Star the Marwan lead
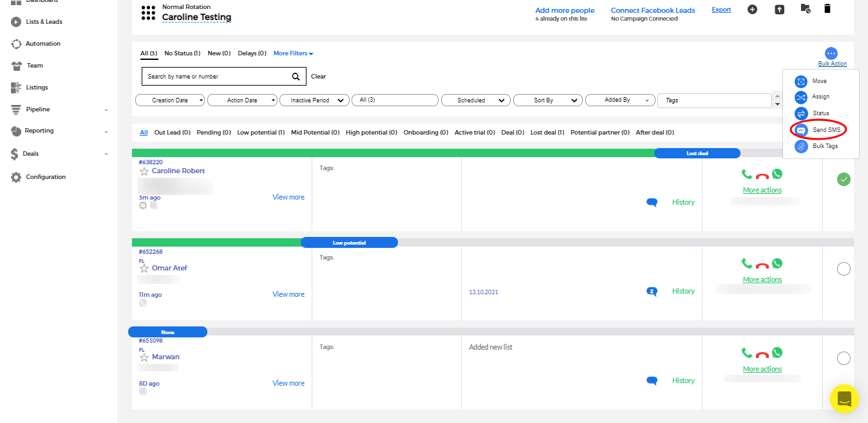This screenshot has height=423, width=868. 144,357
